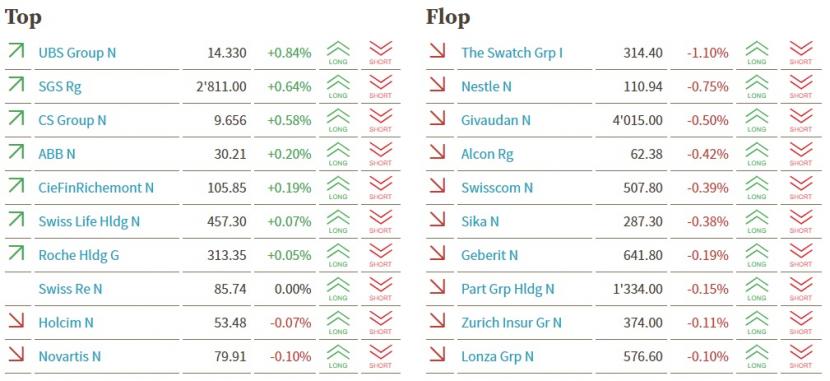Image resolution: width=830 pixels, height=381 pixels.
Task: Open the CieFinRichemont N link
Action: click(x=96, y=188)
